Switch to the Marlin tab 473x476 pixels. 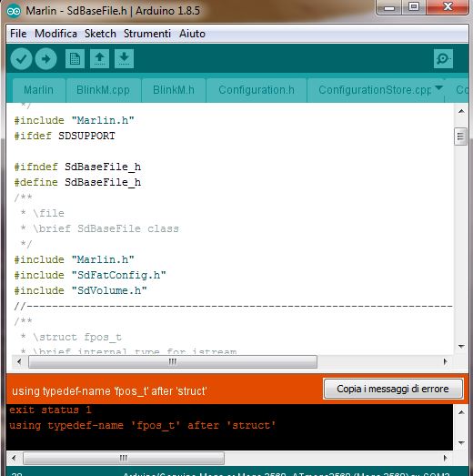click(x=38, y=90)
